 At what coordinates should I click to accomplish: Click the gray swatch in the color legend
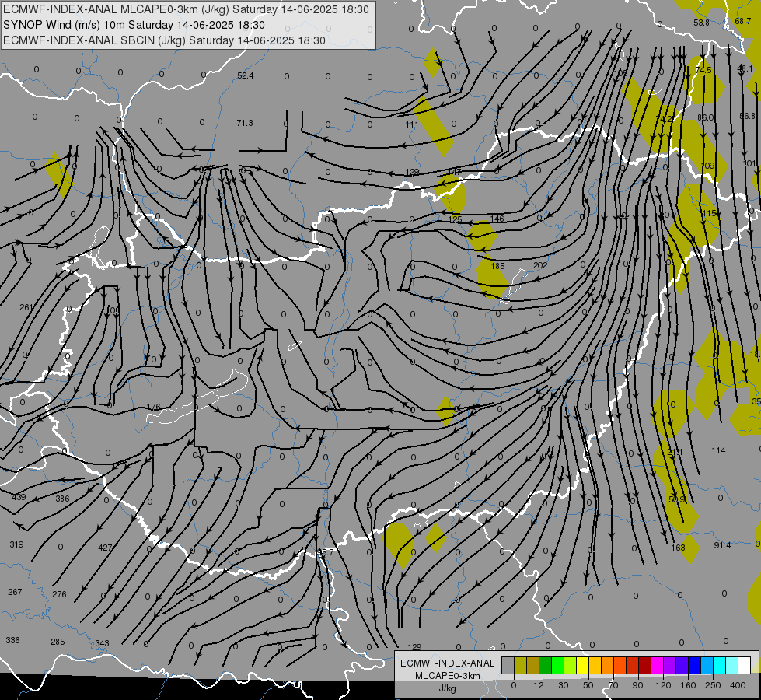(508, 666)
